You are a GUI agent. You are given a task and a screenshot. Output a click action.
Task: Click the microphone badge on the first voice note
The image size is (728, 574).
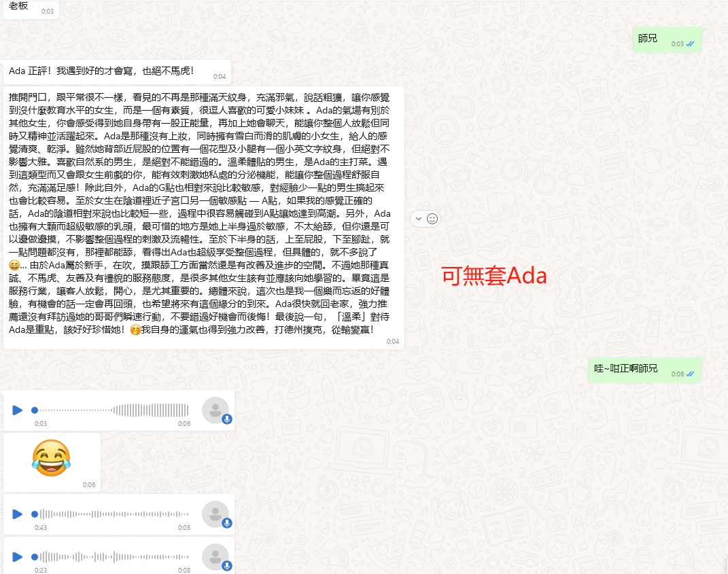pos(227,419)
